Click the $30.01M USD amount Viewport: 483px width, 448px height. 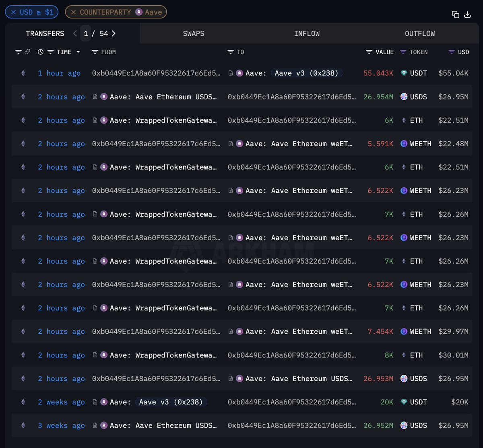click(454, 355)
